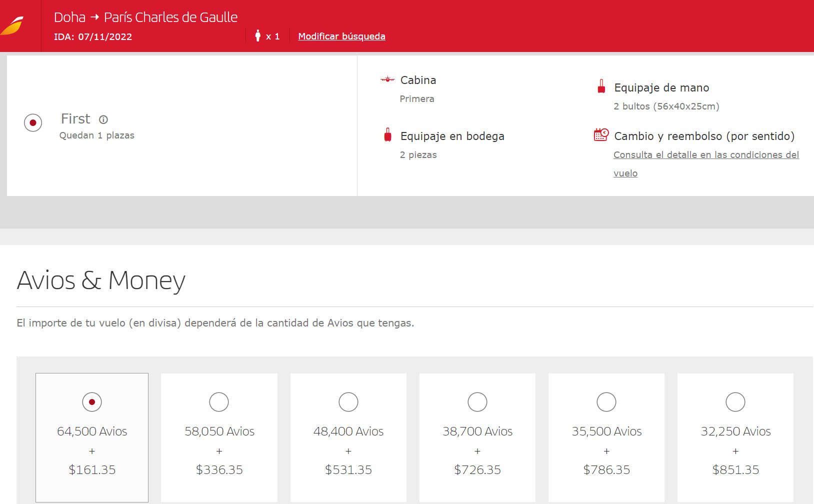This screenshot has width=814, height=504.
Task: Open the Modificar búsqueda link
Action: (x=341, y=36)
